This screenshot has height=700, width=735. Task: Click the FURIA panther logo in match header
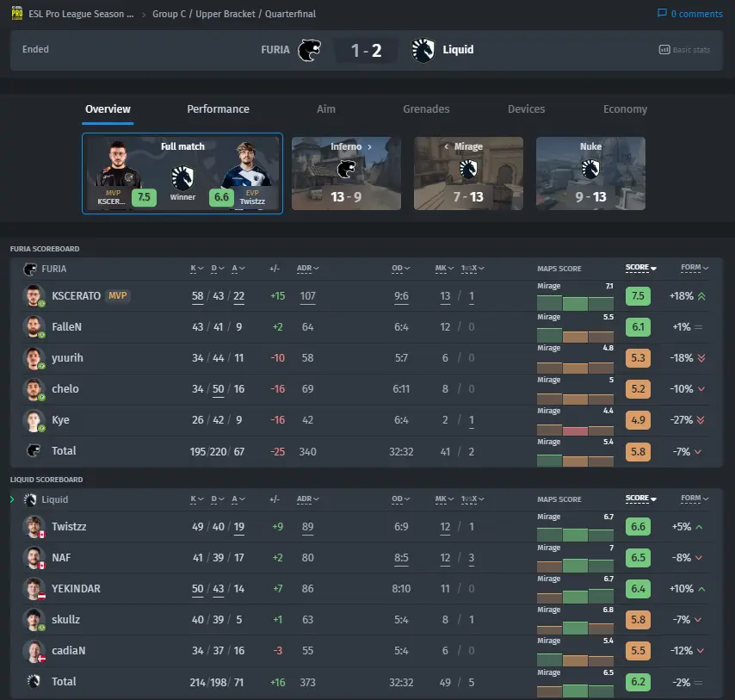tap(309, 50)
